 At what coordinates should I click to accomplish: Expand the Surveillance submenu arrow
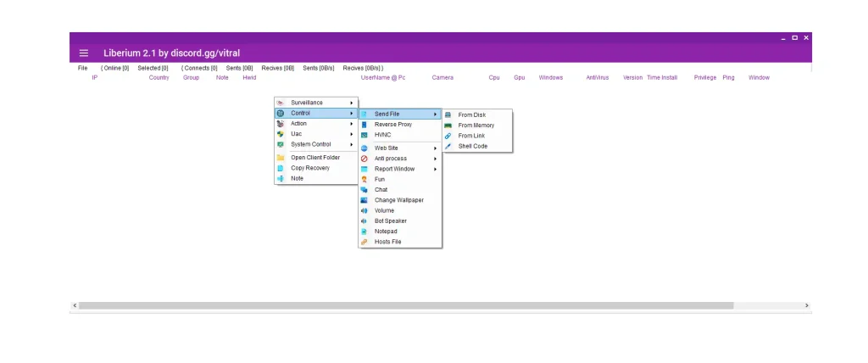point(352,103)
